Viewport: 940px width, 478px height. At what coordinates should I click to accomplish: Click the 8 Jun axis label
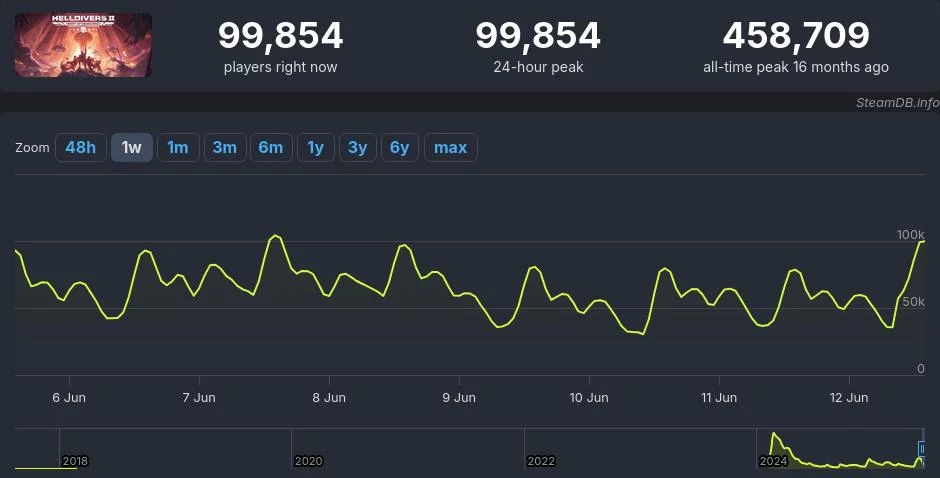329,398
